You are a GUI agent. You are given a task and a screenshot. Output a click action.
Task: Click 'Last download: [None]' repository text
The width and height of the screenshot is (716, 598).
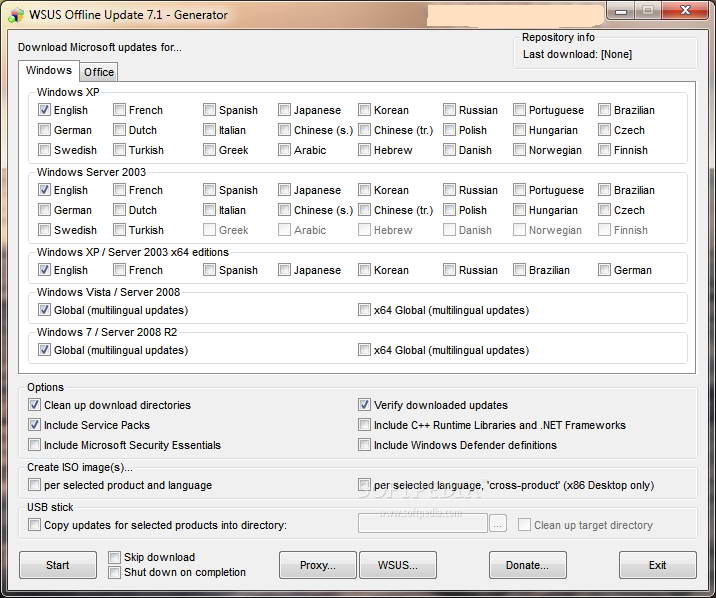(577, 54)
